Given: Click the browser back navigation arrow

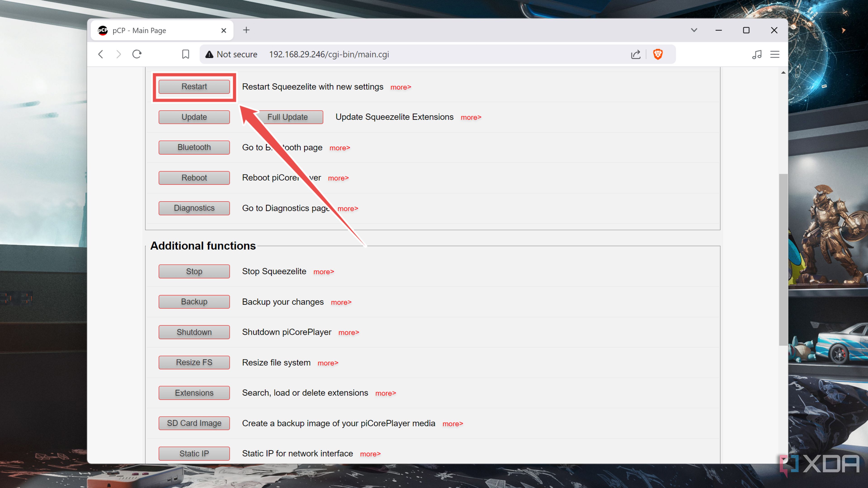Looking at the screenshot, I should point(100,54).
